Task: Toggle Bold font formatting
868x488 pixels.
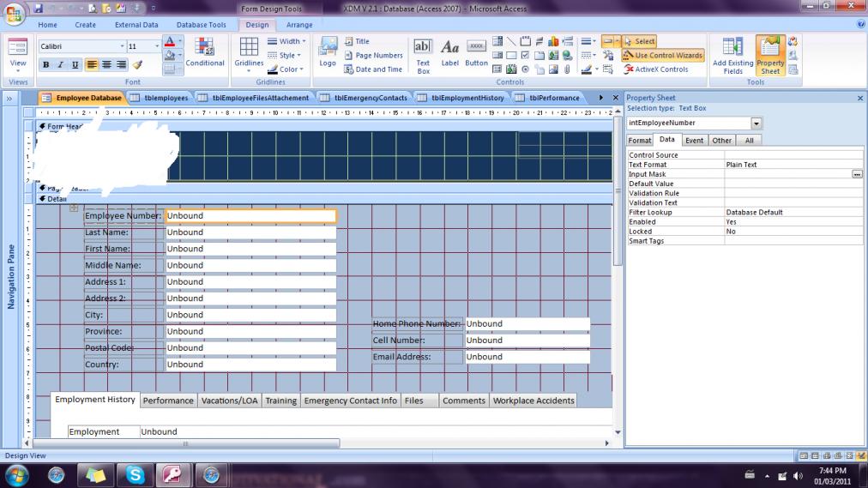Action: coord(46,64)
